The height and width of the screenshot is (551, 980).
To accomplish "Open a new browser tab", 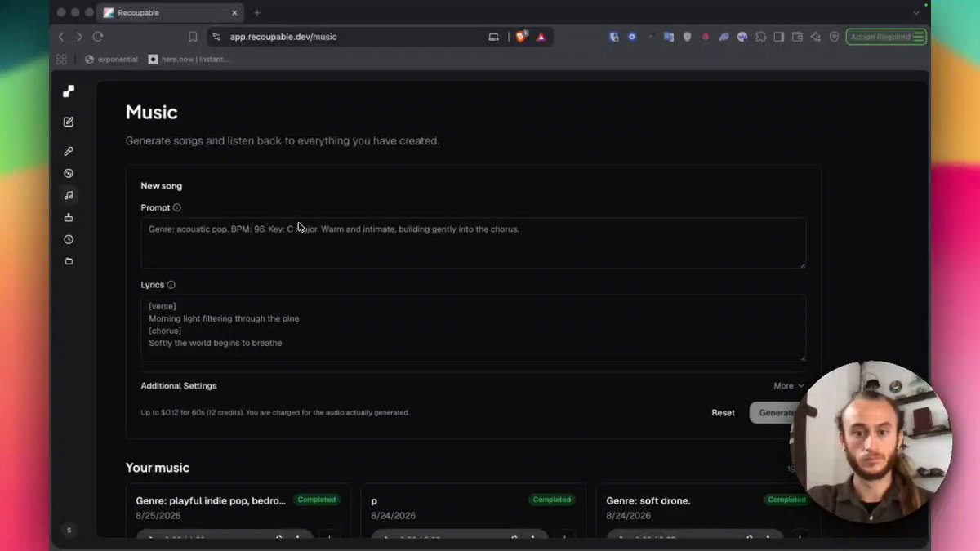I will (257, 13).
